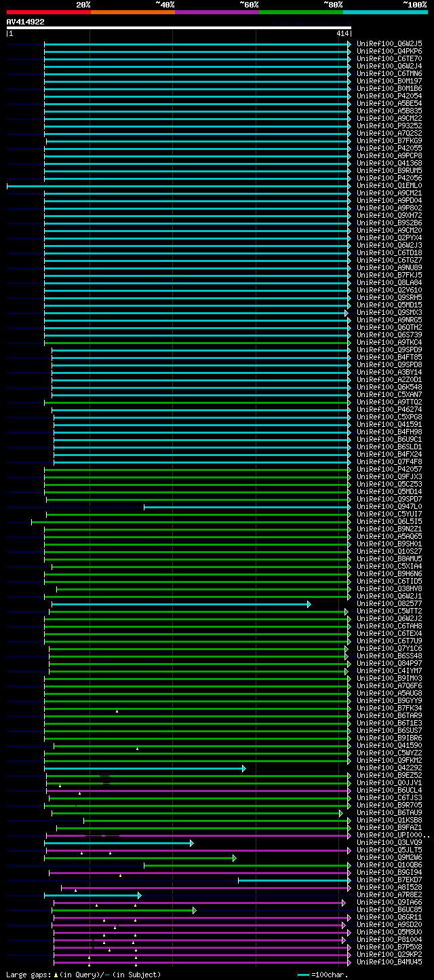The image size is (434, 980).
Task: Select the UniRef100_Q9XH72 label
Action: click(x=389, y=215)
